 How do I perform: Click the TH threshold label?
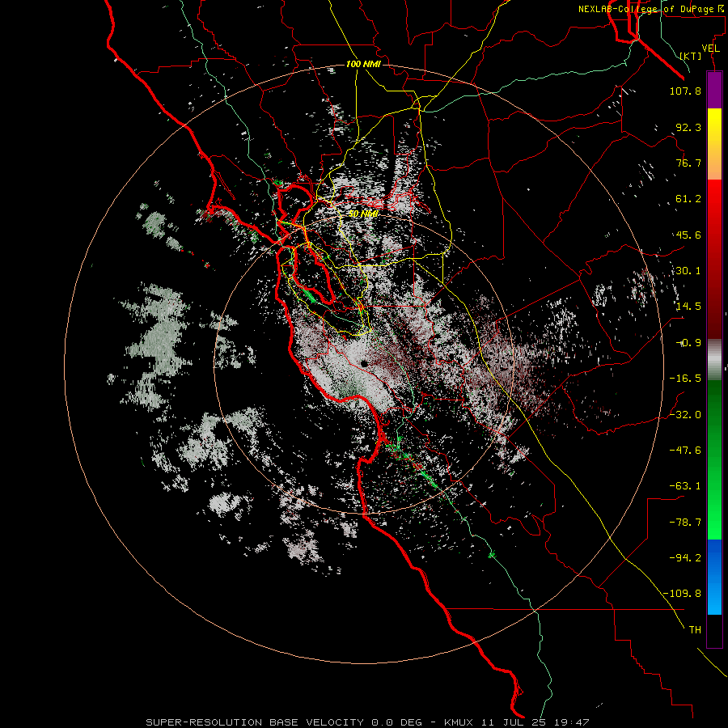click(x=695, y=630)
